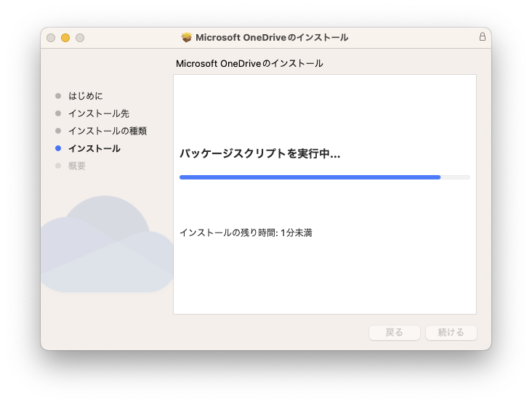Click the installation progress bar
The width and height of the screenshot is (532, 404).
[325, 177]
